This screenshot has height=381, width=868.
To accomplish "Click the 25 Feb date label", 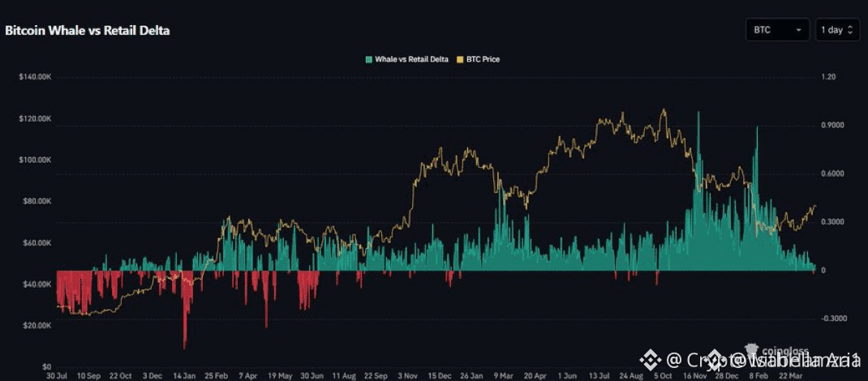I will click(x=216, y=375).
